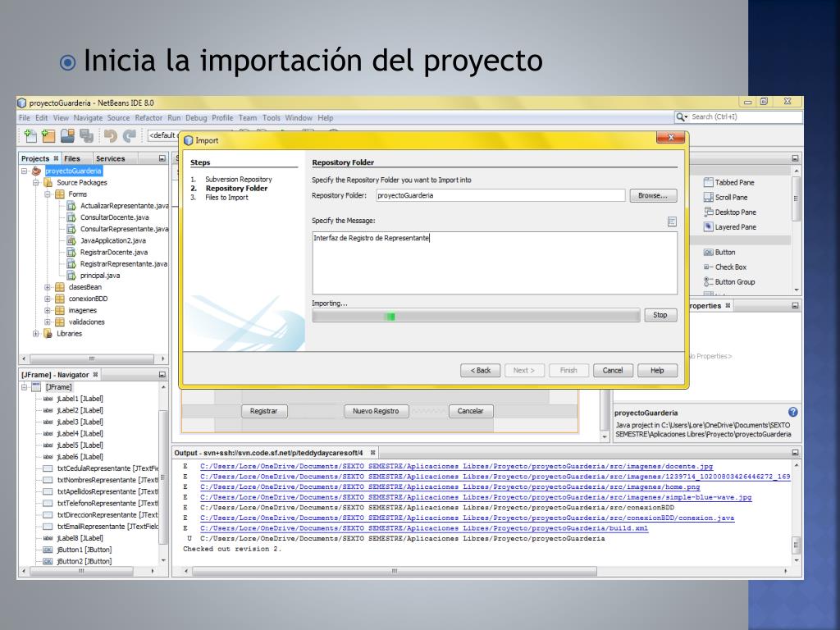This screenshot has height=630, width=840.
Task: Cancel the Import dialog
Action: [613, 370]
